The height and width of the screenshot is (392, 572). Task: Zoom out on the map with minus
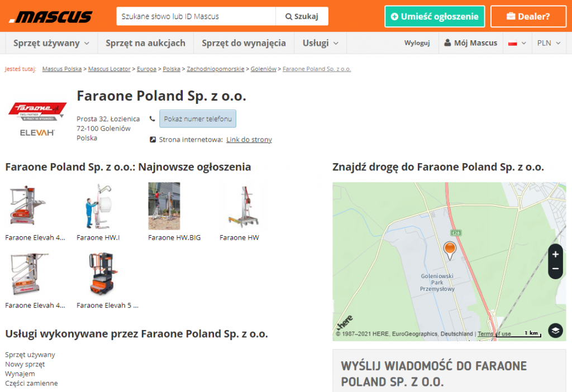coord(556,269)
